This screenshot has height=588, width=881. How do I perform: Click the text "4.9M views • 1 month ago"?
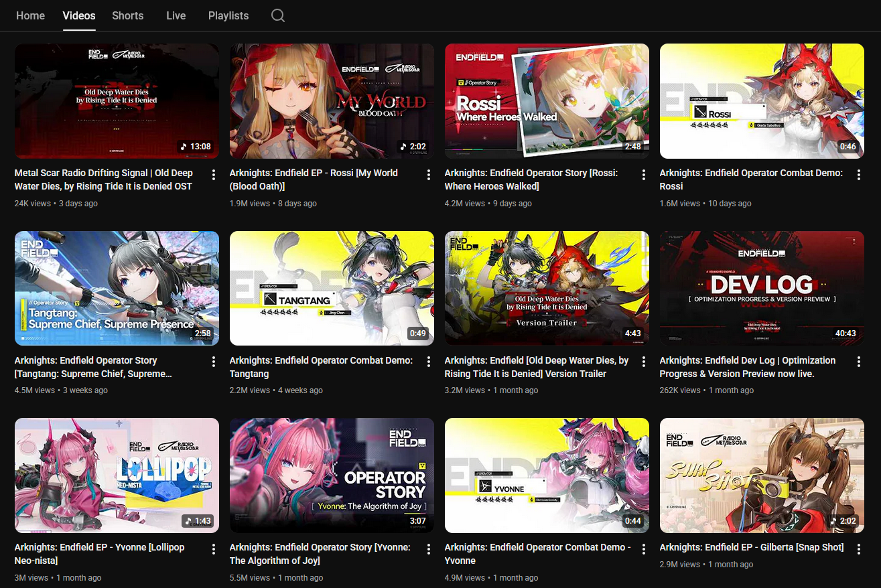491,578
